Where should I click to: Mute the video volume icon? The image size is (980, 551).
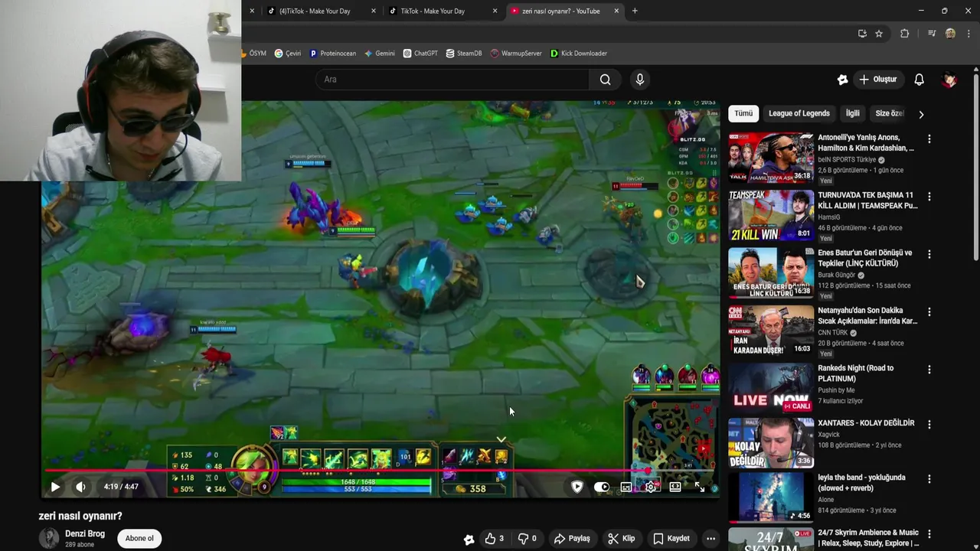coord(80,487)
